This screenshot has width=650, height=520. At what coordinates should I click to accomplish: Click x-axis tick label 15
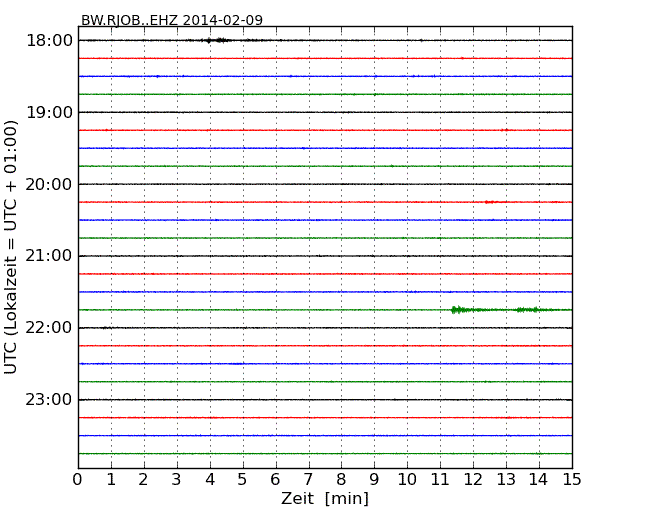pos(572,480)
